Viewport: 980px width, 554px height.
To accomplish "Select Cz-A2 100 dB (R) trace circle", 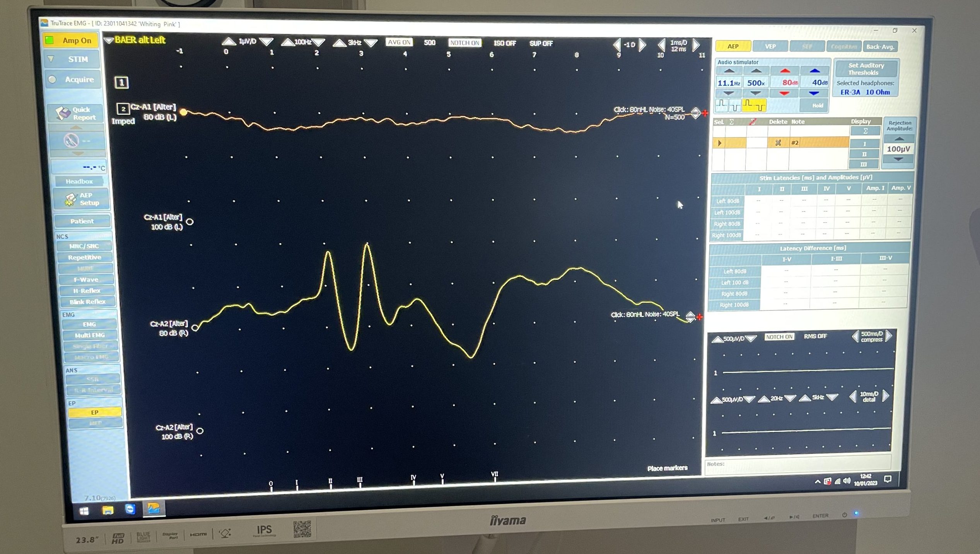I will (x=200, y=431).
